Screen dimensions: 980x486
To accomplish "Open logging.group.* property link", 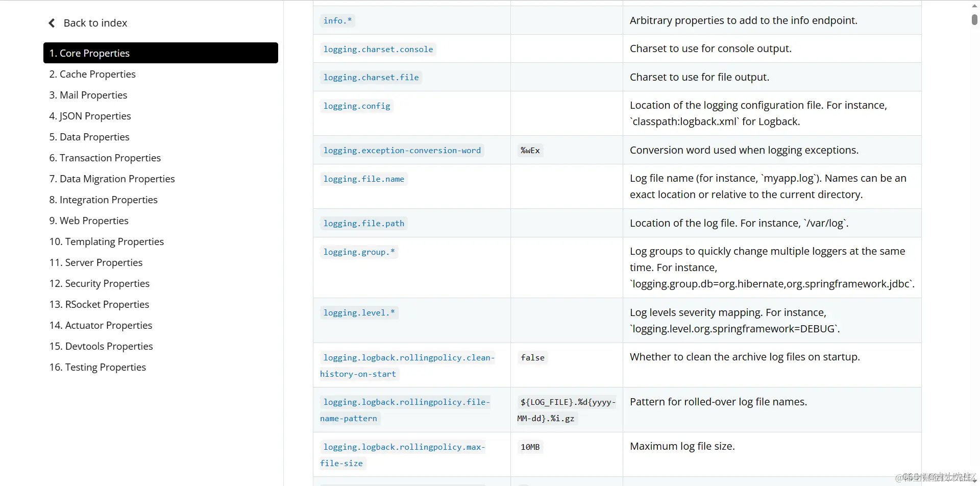I will [359, 252].
